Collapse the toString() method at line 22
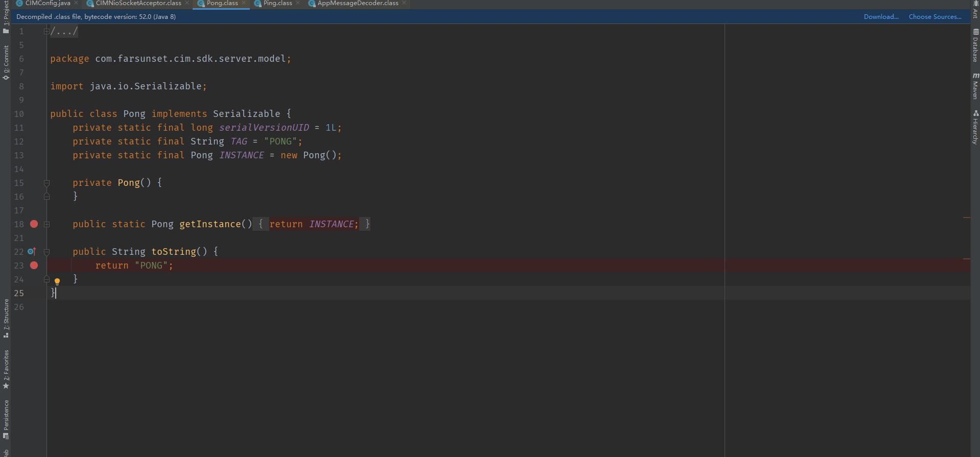The width and height of the screenshot is (980, 457). [x=46, y=252]
